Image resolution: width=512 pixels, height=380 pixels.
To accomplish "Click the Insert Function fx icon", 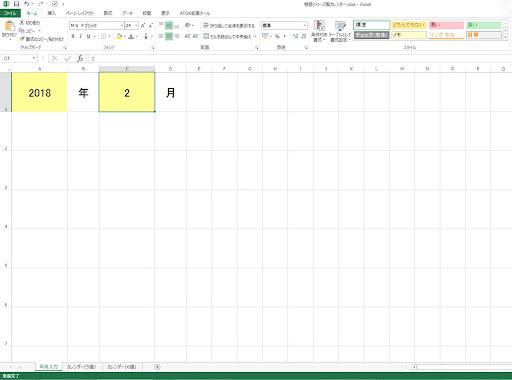I will tap(80, 59).
